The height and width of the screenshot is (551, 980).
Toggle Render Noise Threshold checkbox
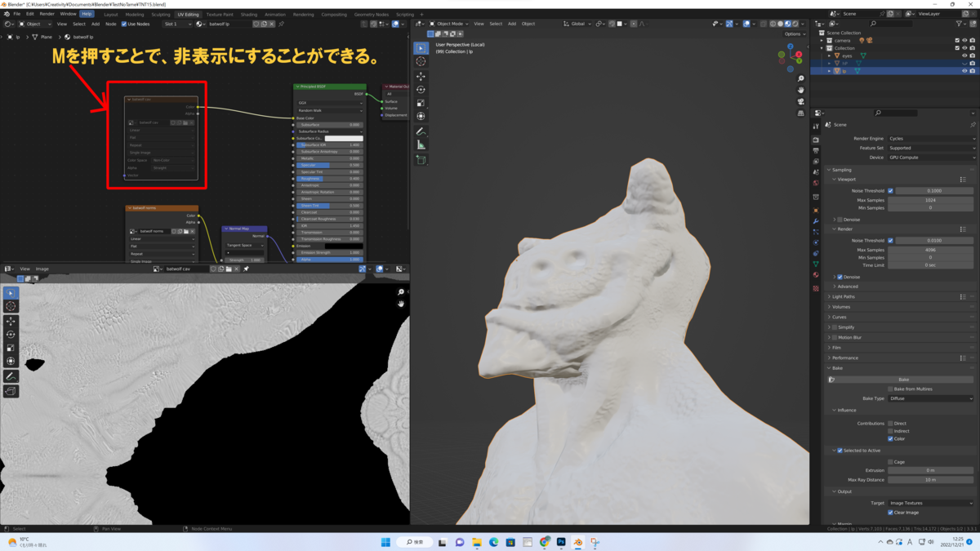click(x=890, y=241)
